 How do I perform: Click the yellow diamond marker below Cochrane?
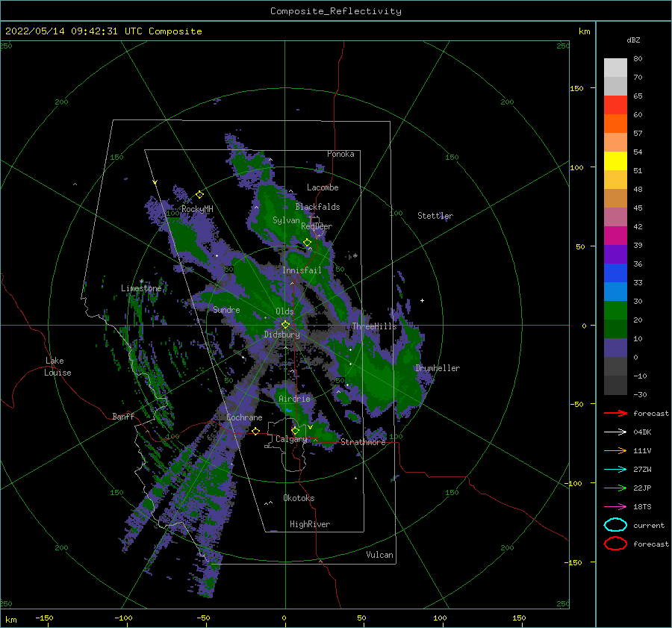coord(255,431)
